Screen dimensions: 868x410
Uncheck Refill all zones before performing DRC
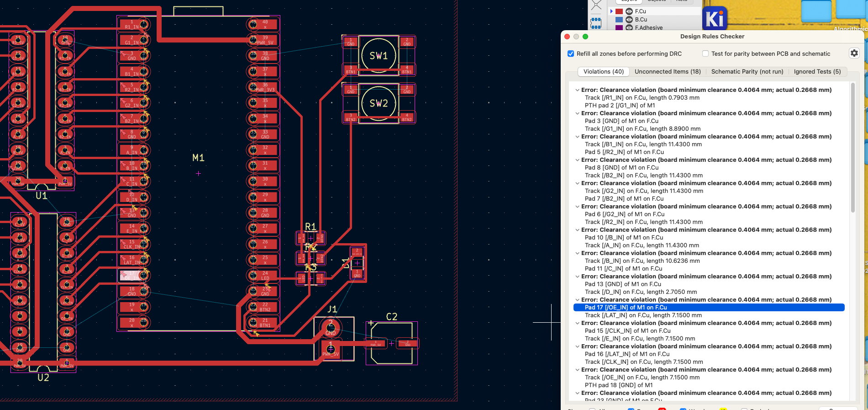point(571,53)
